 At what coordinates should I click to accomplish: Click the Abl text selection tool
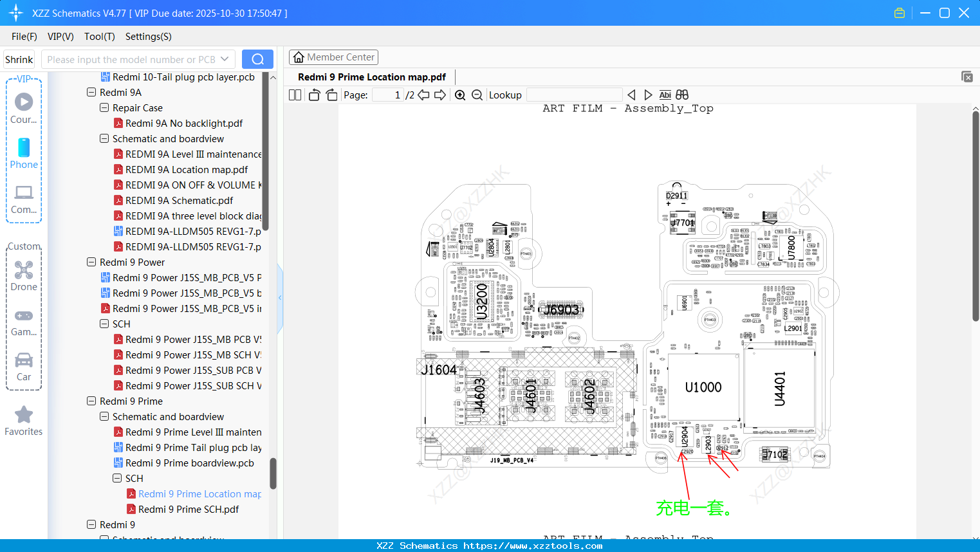665,95
